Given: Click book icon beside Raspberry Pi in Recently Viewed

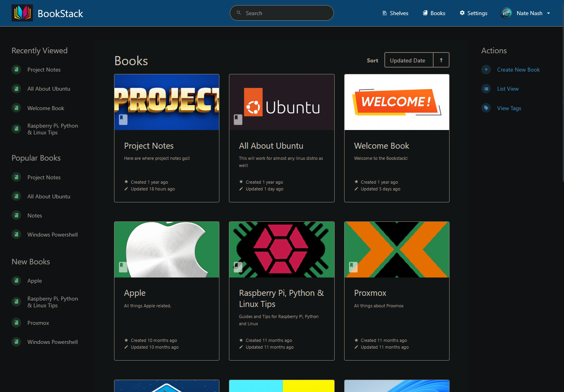Looking at the screenshot, I should click(16, 129).
